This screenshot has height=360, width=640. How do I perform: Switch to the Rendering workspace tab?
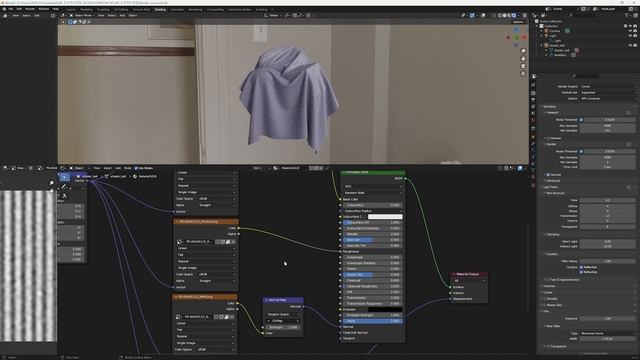[195, 9]
